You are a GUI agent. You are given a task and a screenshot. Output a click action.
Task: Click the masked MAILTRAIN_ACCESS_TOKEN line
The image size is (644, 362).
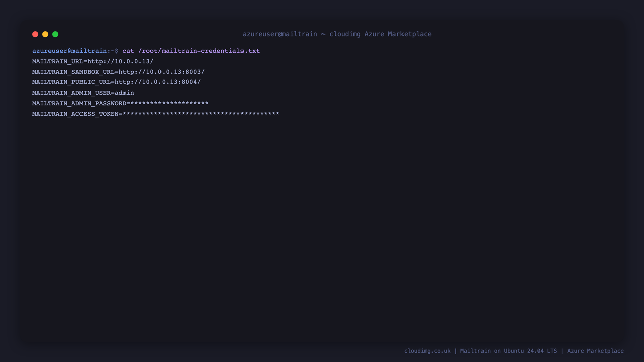(155, 114)
